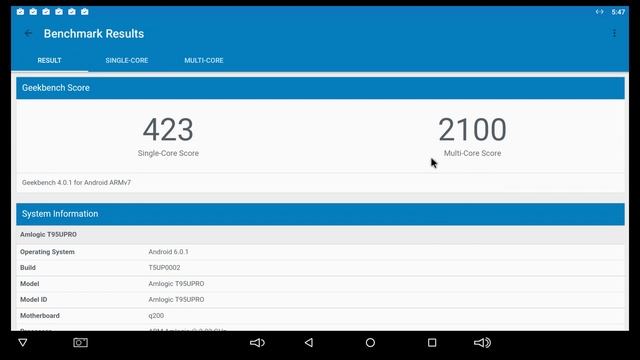Tap the clock showing 5:47

[x=618, y=12]
